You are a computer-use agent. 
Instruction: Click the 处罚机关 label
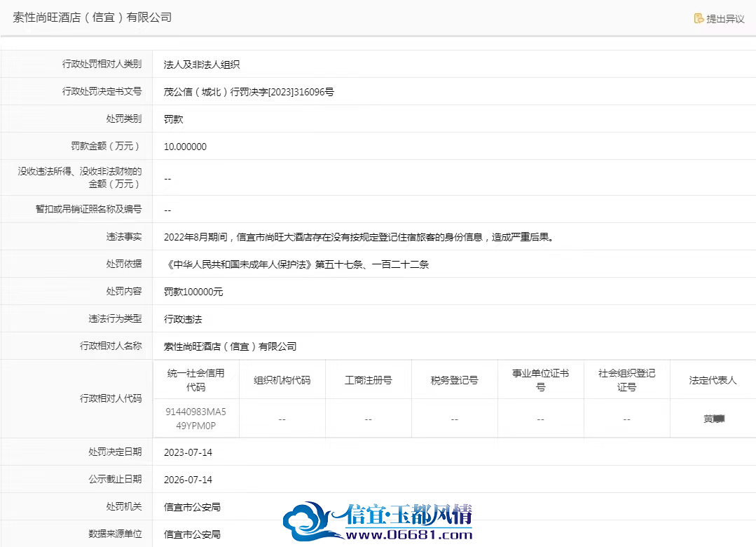tap(124, 506)
